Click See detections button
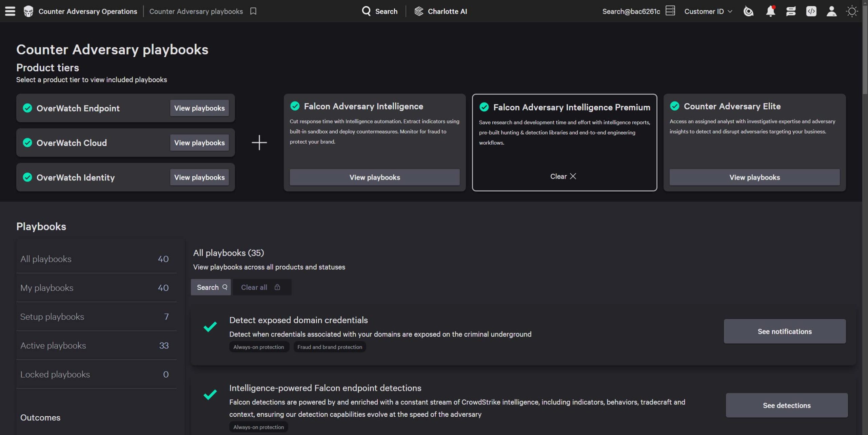This screenshot has width=868, height=435. tap(787, 405)
